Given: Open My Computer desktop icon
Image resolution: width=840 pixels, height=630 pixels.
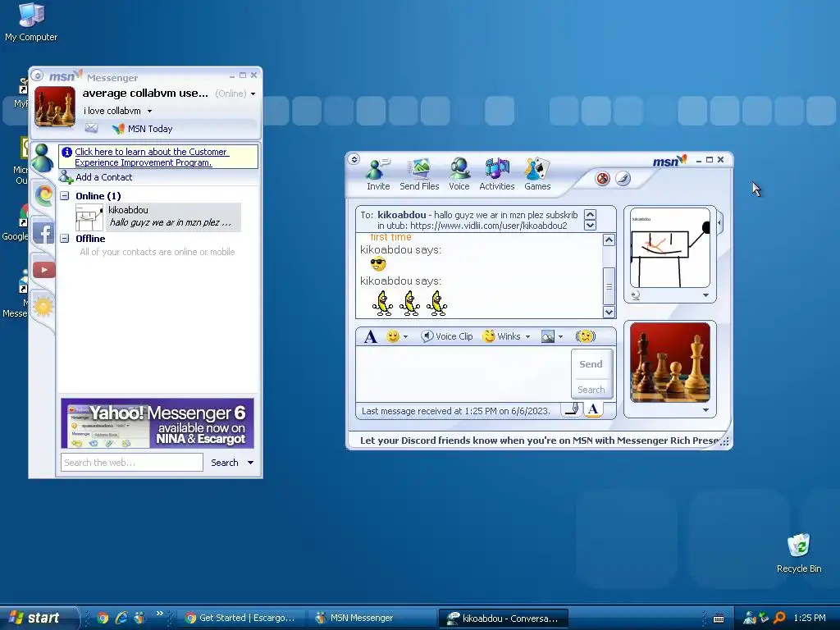Looking at the screenshot, I should click(x=31, y=22).
